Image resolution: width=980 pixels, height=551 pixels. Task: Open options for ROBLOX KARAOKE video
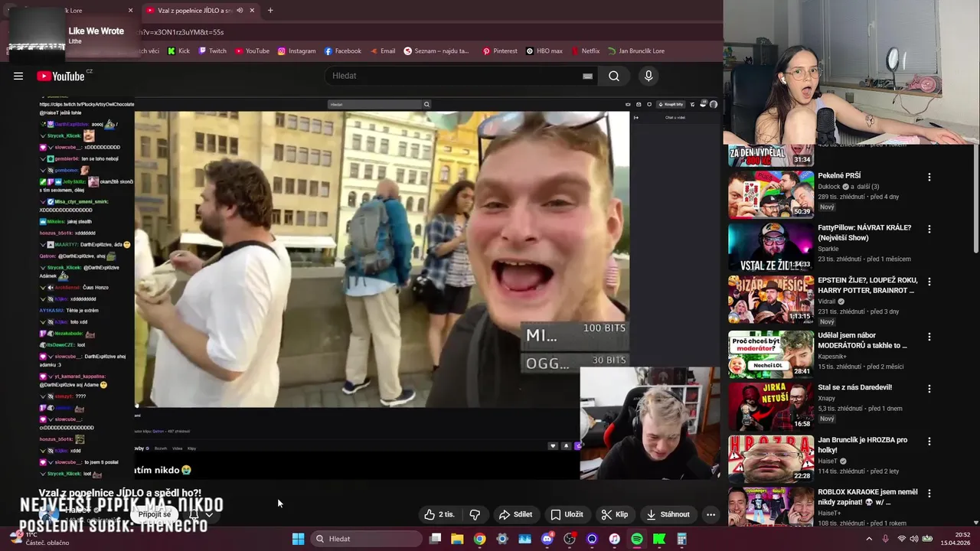click(929, 494)
